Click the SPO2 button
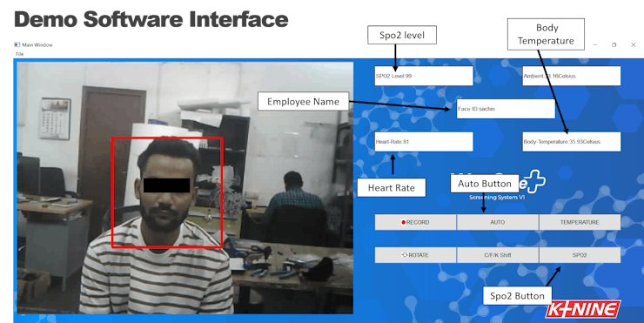644x323 pixels. pos(580,255)
